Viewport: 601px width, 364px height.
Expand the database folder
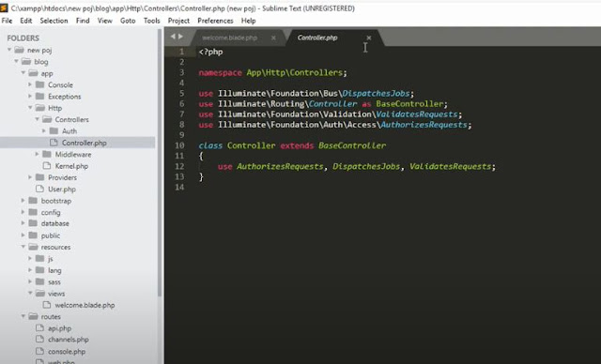23,223
